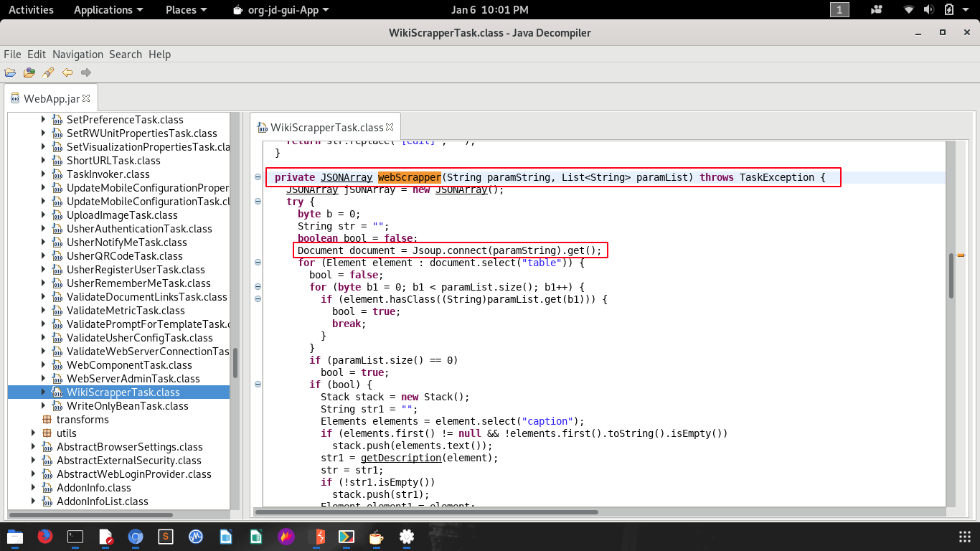Click the underlined JSONArray return type link
Viewport: 980px width, 551px height.
point(347,177)
